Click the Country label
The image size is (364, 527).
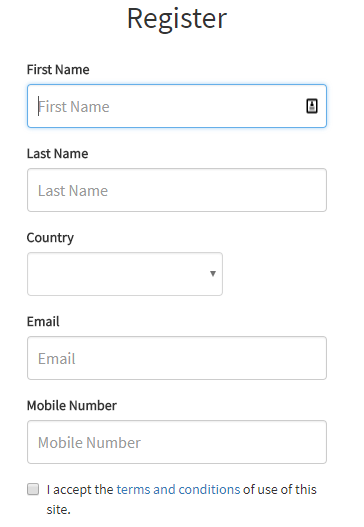(x=50, y=238)
